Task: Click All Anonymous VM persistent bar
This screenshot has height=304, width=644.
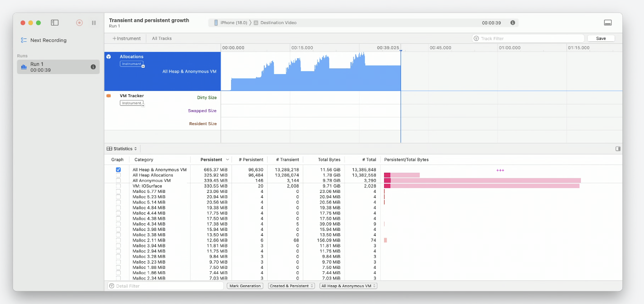Action: pyautogui.click(x=482, y=181)
